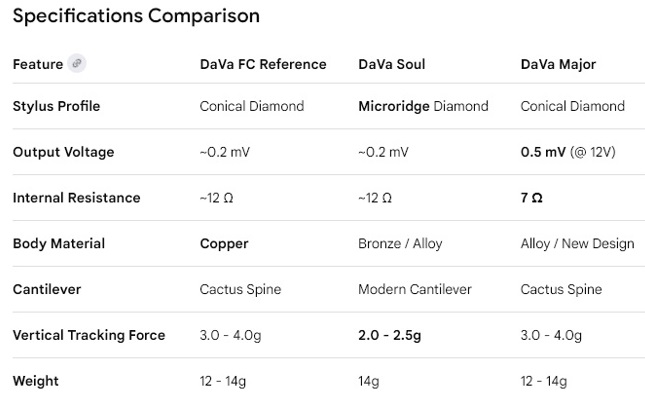Screen dimensions: 645x410
Task: Click the Bronze / Alloy cell
Action: pos(400,244)
